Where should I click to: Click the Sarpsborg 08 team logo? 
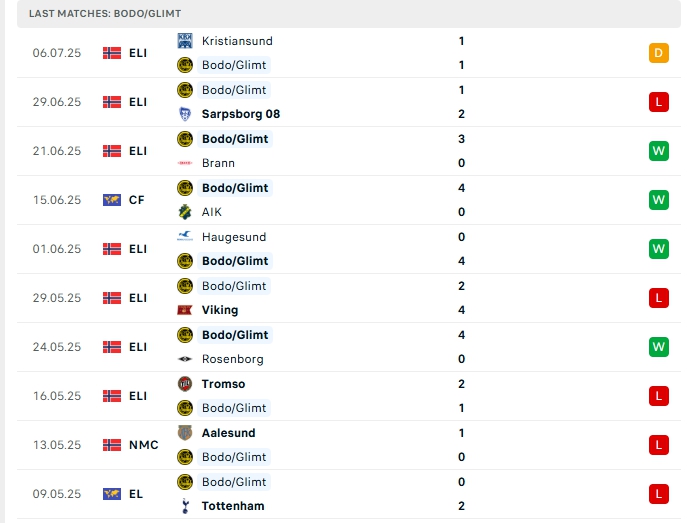(x=185, y=114)
